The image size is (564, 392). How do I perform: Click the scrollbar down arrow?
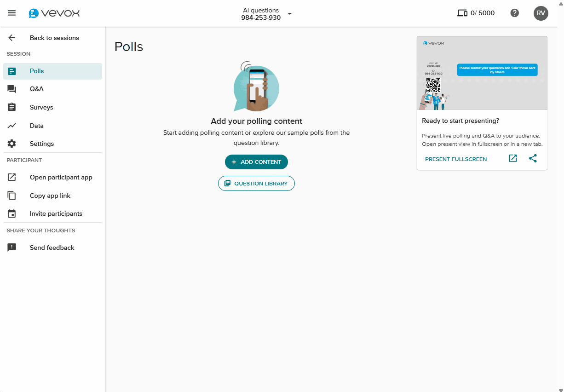tap(561, 389)
